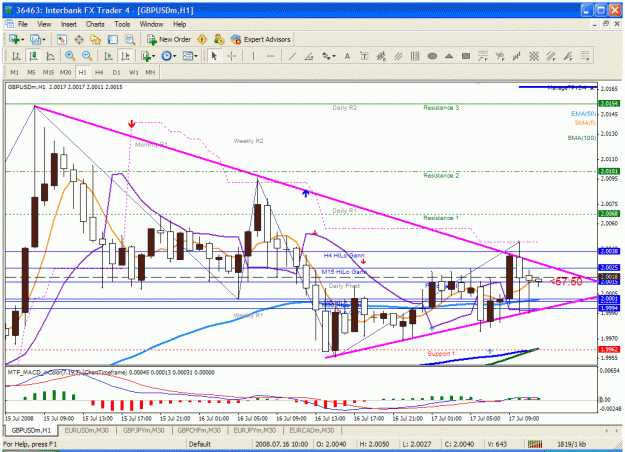
Task: Click the 2.0154 price tag on scale
Action: (609, 104)
